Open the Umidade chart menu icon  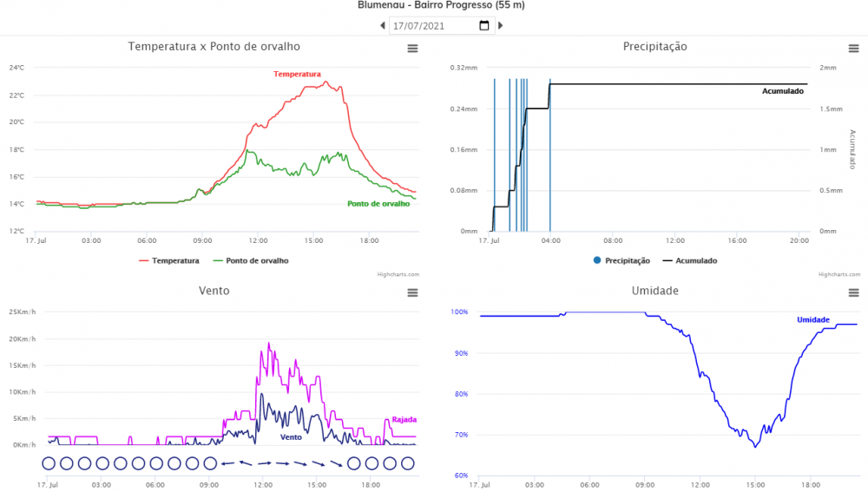point(853,293)
